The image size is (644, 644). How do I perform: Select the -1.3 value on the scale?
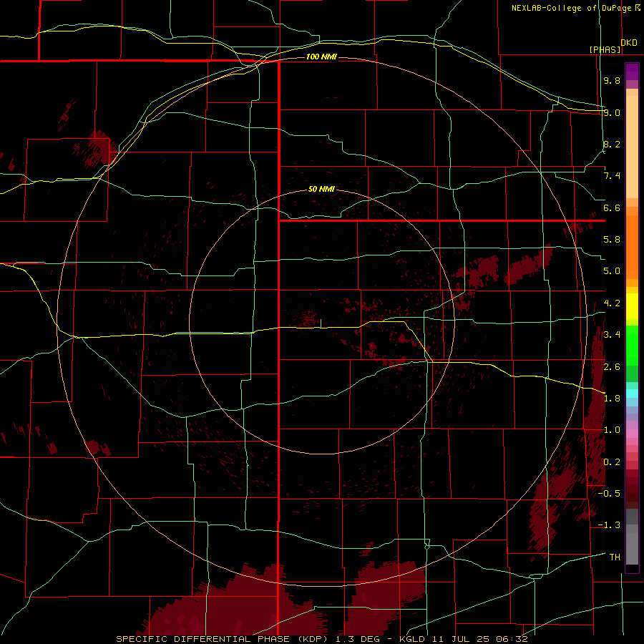pyautogui.click(x=609, y=525)
